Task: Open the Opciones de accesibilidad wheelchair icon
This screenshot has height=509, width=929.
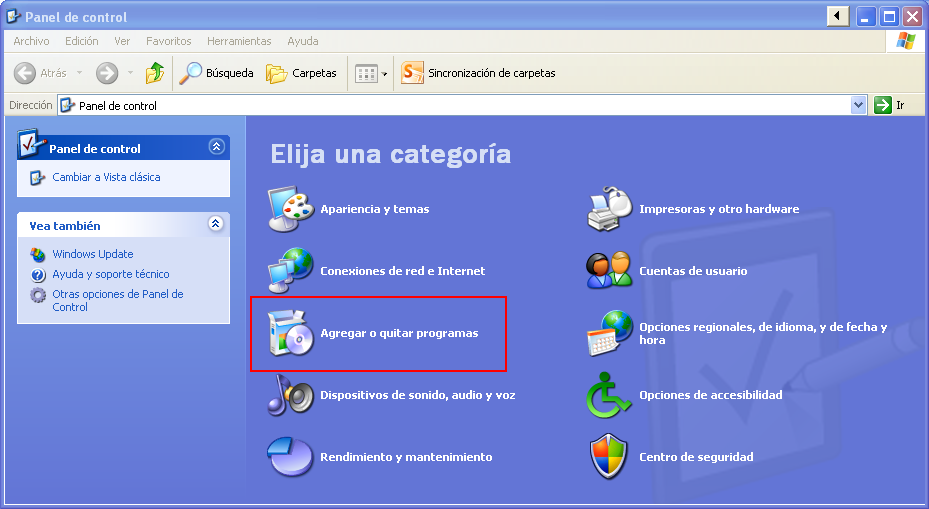Action: pyautogui.click(x=609, y=395)
